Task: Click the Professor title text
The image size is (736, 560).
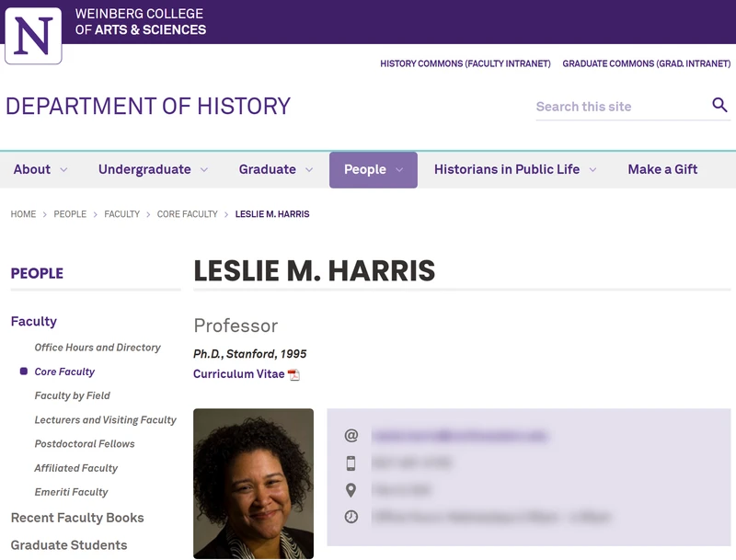Action: point(236,326)
